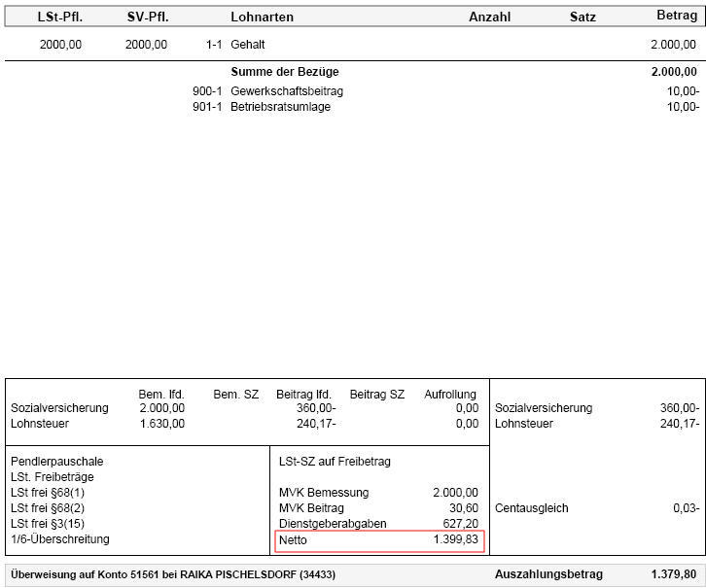This screenshot has height=588, width=706.
Task: Click the Summe der Bezüge label
Action: 284,72
